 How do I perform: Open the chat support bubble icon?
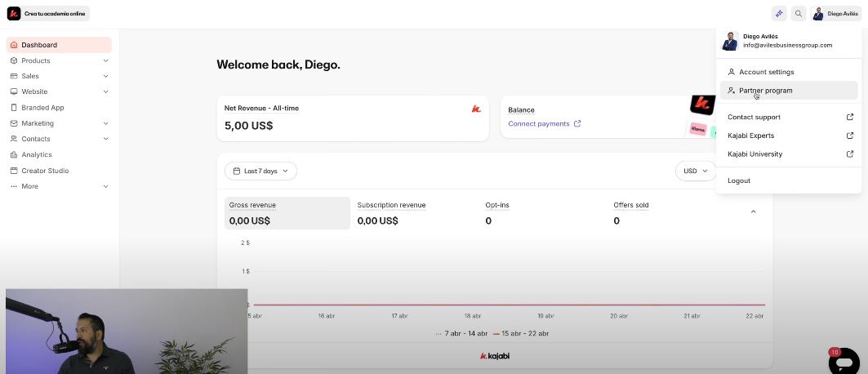coord(844,361)
